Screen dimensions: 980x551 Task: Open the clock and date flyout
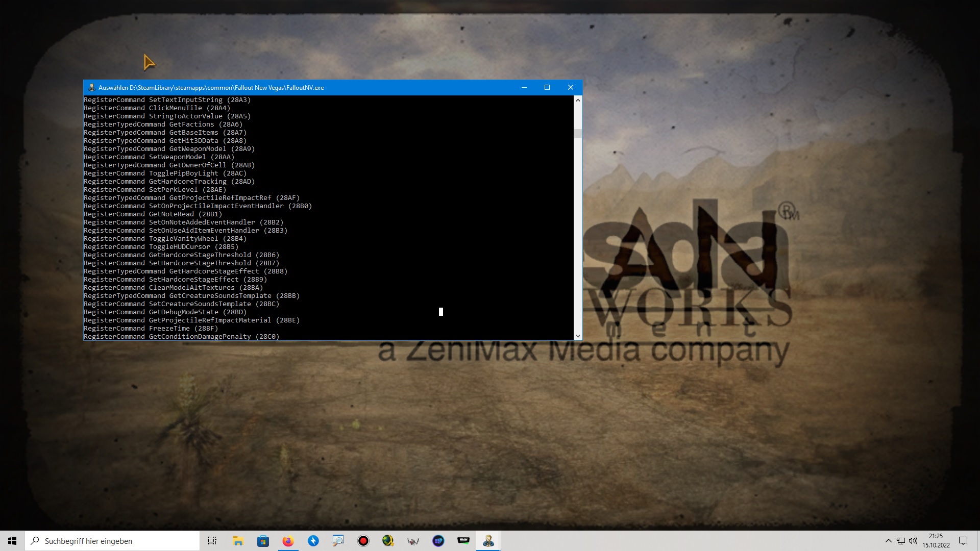[936, 541]
